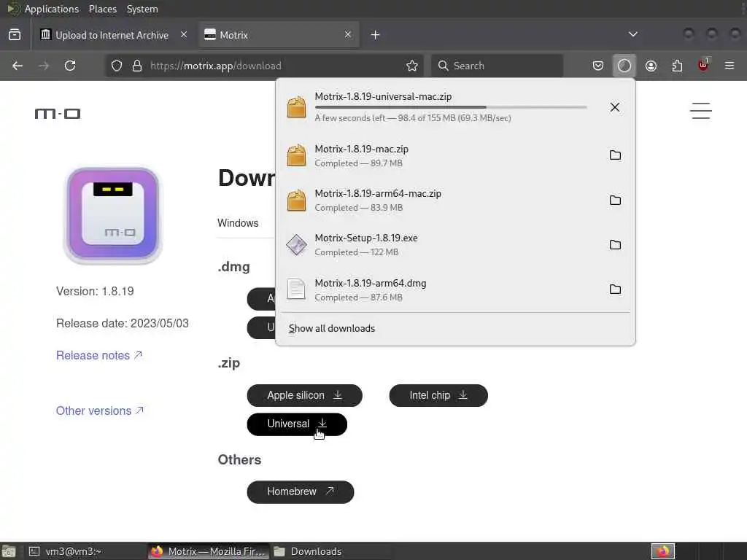The width and height of the screenshot is (747, 560).
Task: Download the Apple silicon zip
Action: pyautogui.click(x=304, y=395)
